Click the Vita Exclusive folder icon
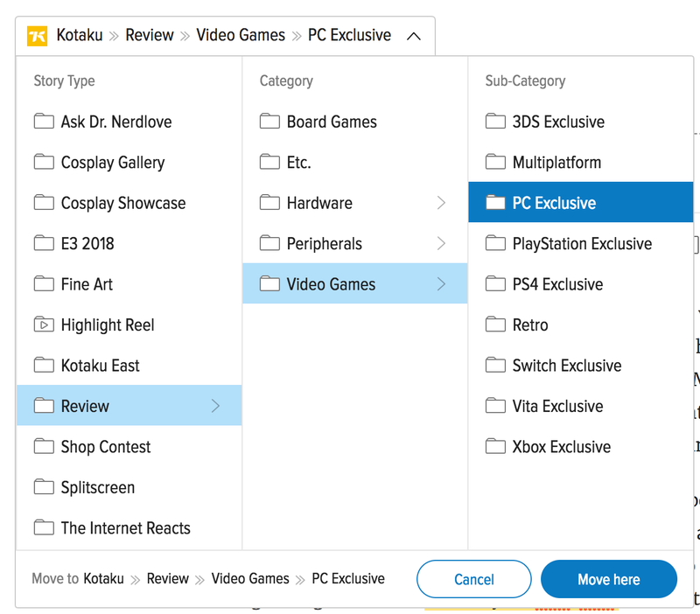The height and width of the screenshot is (614, 700). (495, 406)
